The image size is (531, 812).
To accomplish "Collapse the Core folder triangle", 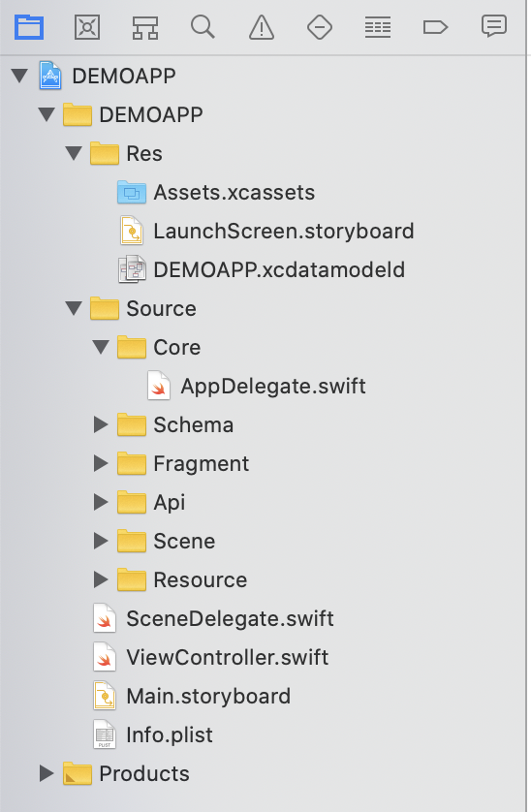I will [x=101, y=347].
